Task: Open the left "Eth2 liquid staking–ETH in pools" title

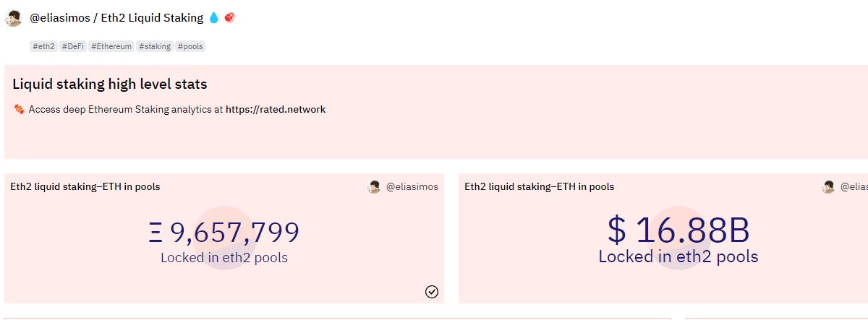Action: tap(85, 187)
